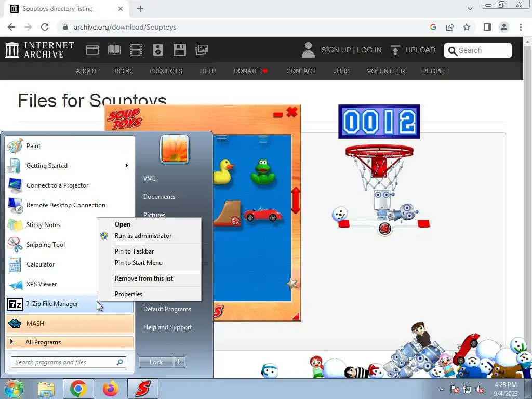Close Souptoys toybox with red X
This screenshot has height=399, width=532.
click(x=292, y=112)
